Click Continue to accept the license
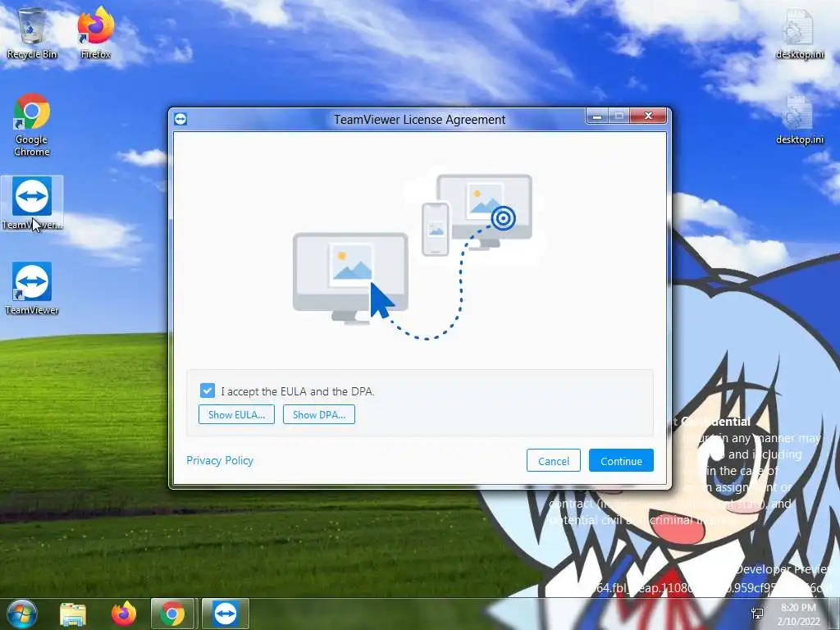 point(621,461)
